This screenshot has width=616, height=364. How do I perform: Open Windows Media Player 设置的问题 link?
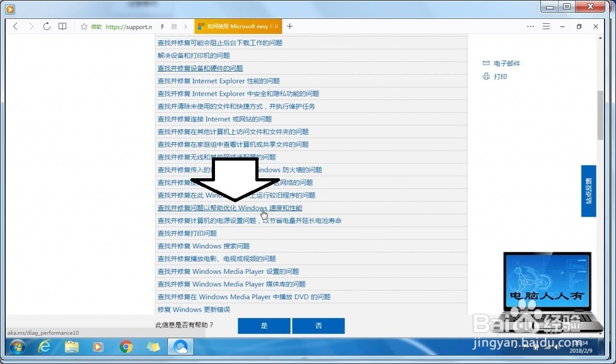click(x=228, y=271)
